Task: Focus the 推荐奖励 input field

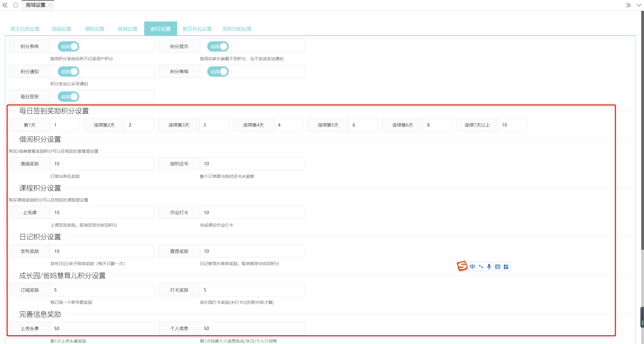Action: coord(252,251)
